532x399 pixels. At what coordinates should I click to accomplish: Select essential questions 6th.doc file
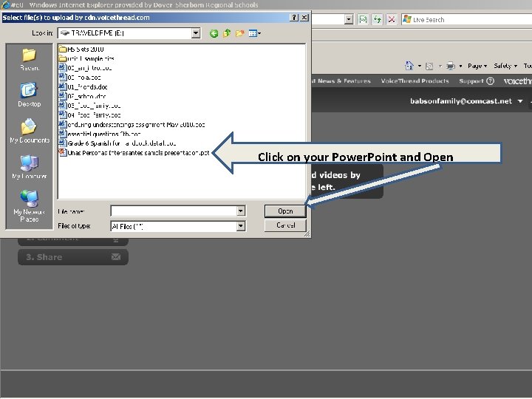[100, 134]
